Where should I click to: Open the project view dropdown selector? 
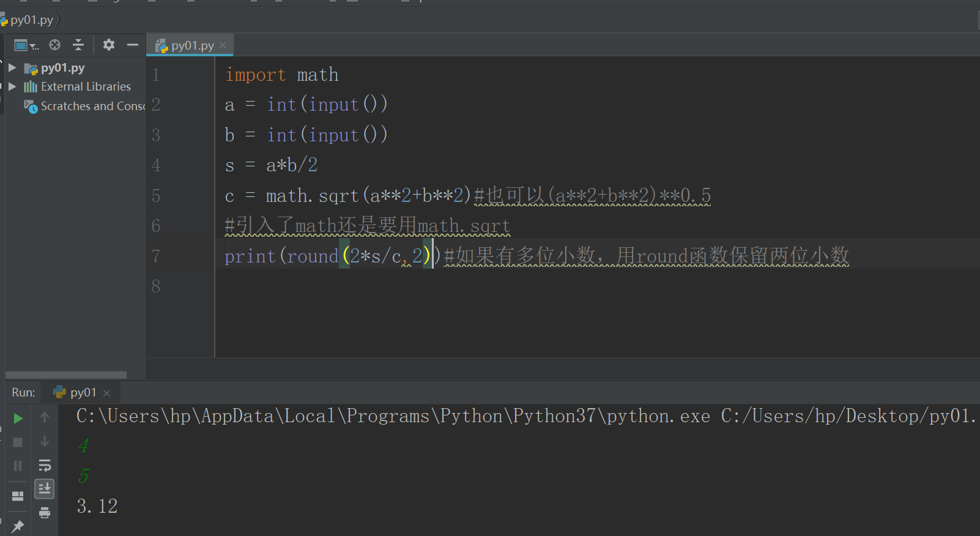pos(26,45)
